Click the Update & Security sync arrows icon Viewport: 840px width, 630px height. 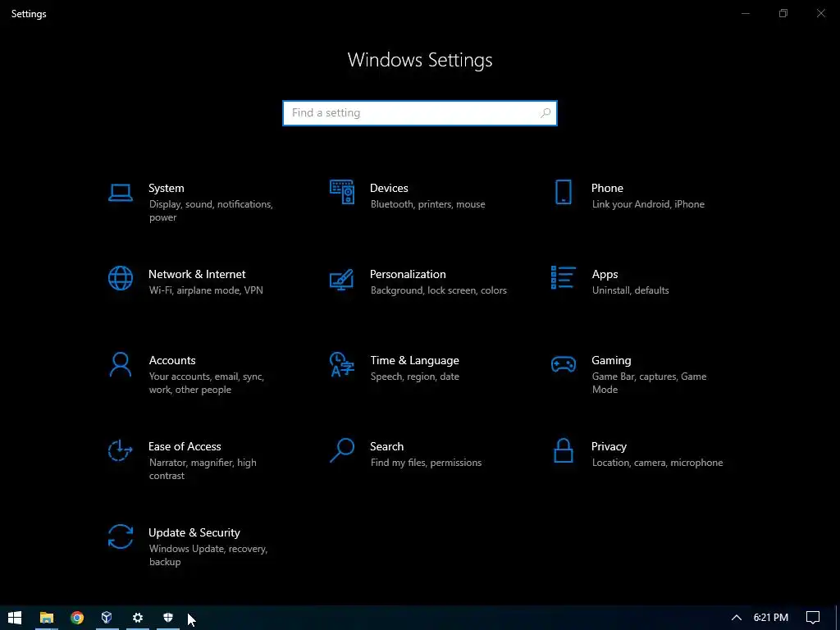[x=120, y=536]
